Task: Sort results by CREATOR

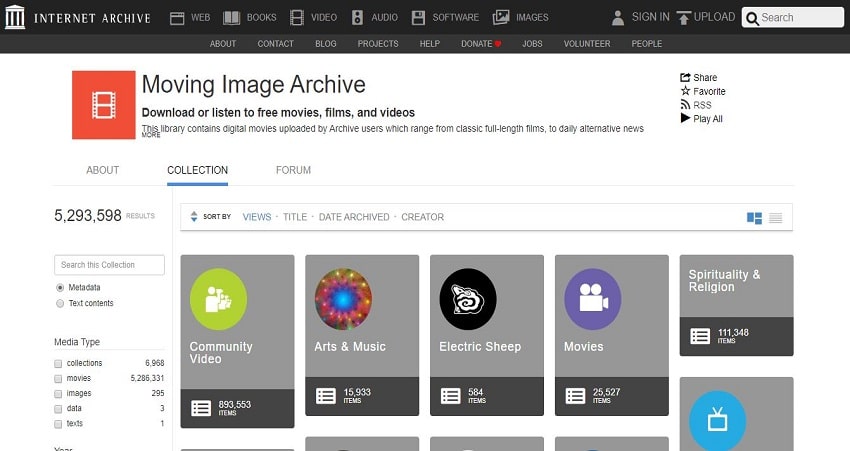Action: pyautogui.click(x=422, y=217)
